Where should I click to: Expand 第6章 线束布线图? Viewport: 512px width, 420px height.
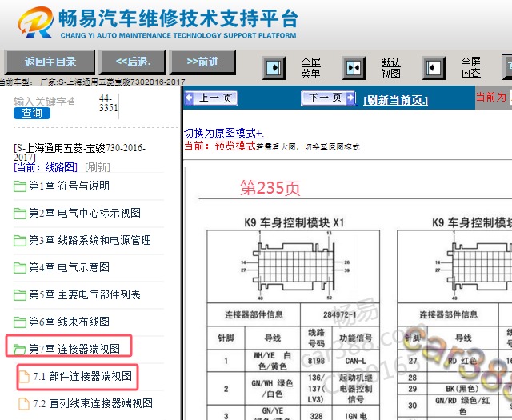[x=70, y=322]
